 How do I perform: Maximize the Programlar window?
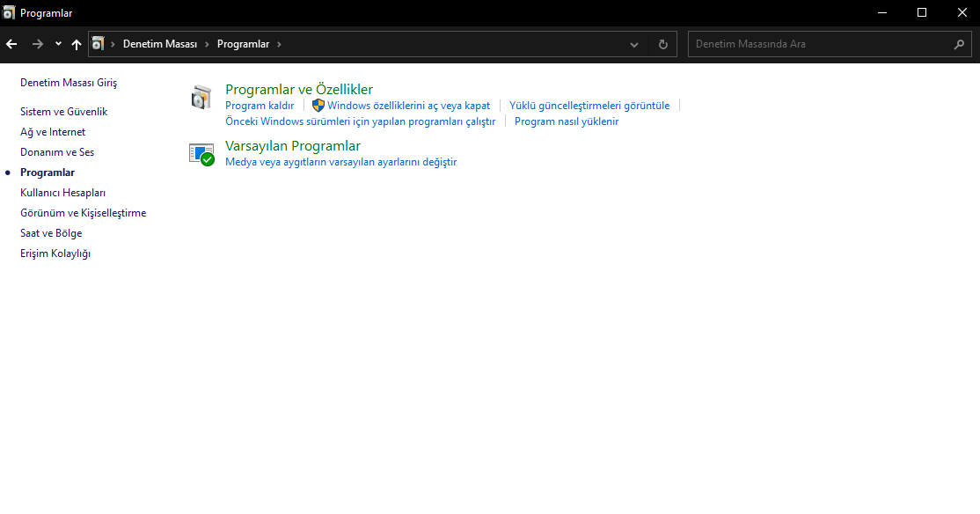coord(922,12)
